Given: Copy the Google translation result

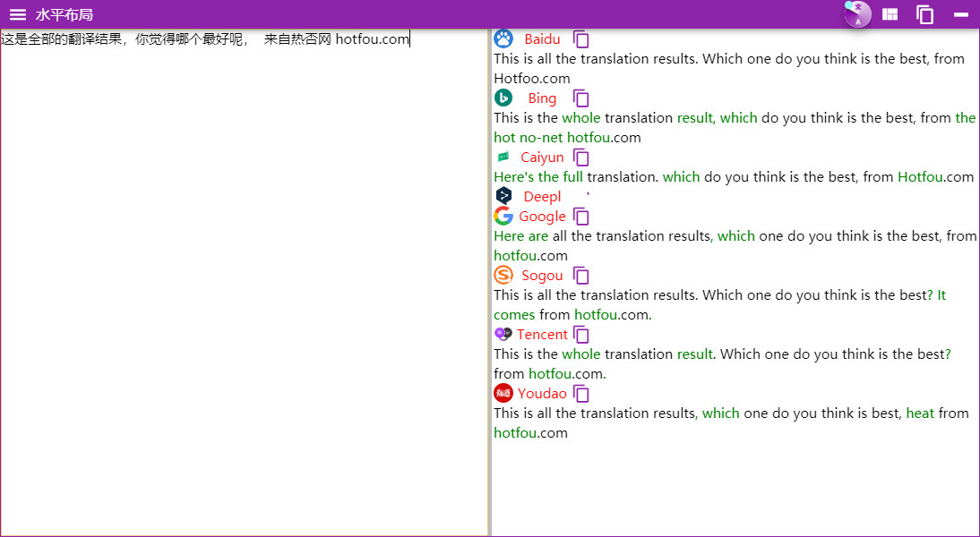Looking at the screenshot, I should (581, 217).
